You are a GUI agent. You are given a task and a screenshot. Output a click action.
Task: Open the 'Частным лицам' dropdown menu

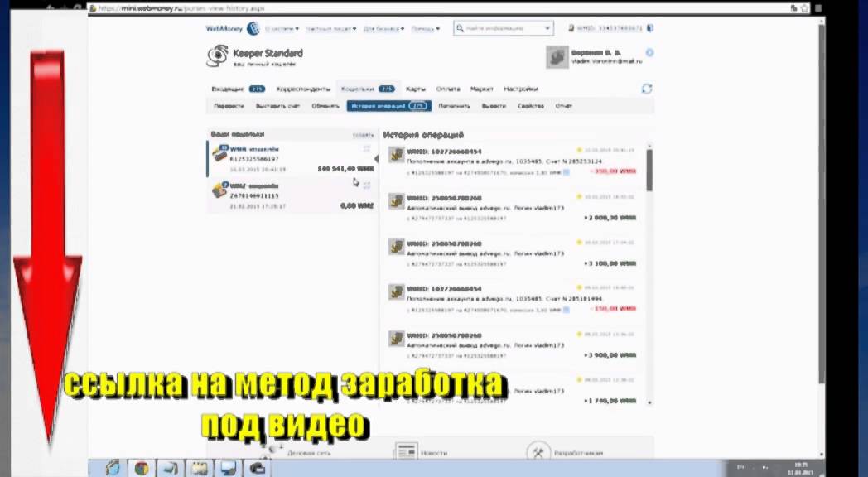coord(331,28)
